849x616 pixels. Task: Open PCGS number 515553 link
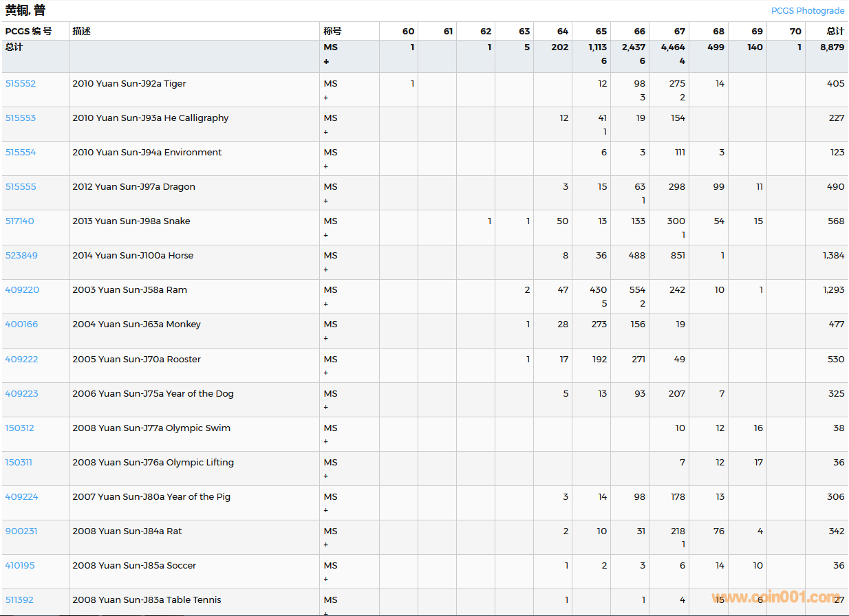point(21,118)
